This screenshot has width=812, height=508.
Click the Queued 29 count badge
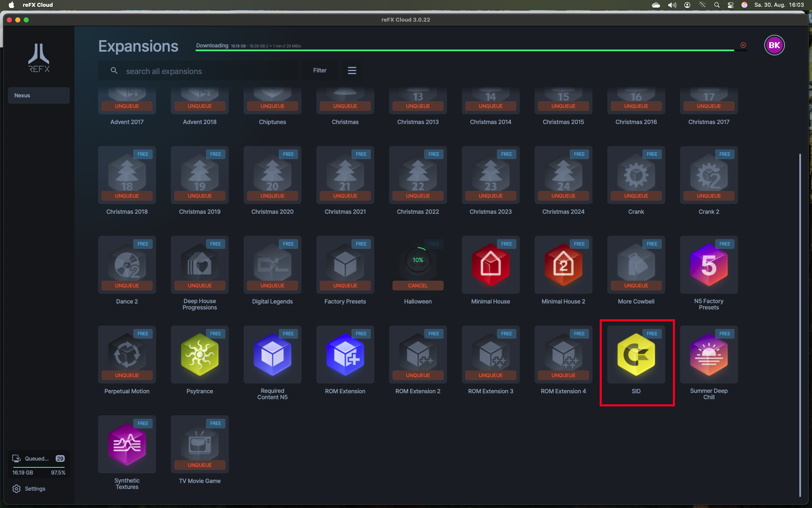(60, 458)
